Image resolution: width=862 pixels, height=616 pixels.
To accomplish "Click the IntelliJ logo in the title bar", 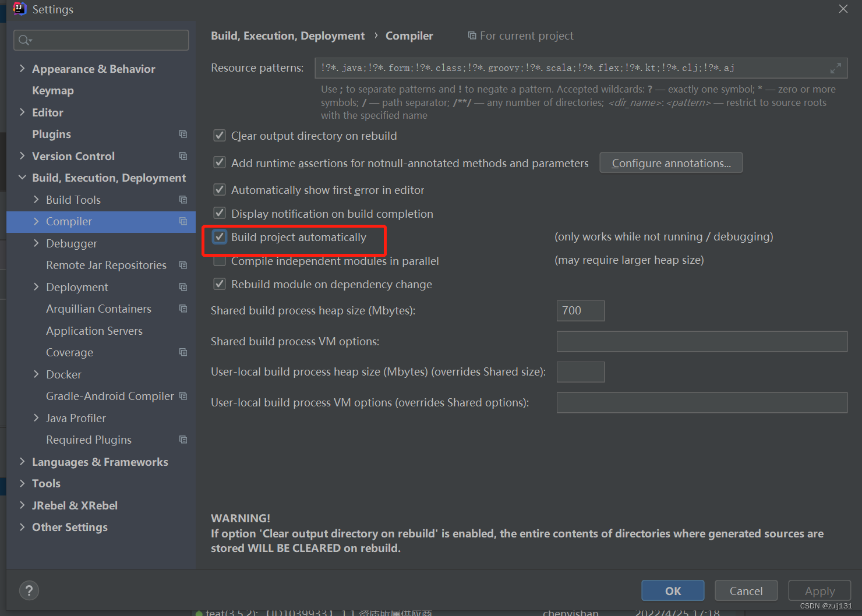I will click(x=20, y=9).
